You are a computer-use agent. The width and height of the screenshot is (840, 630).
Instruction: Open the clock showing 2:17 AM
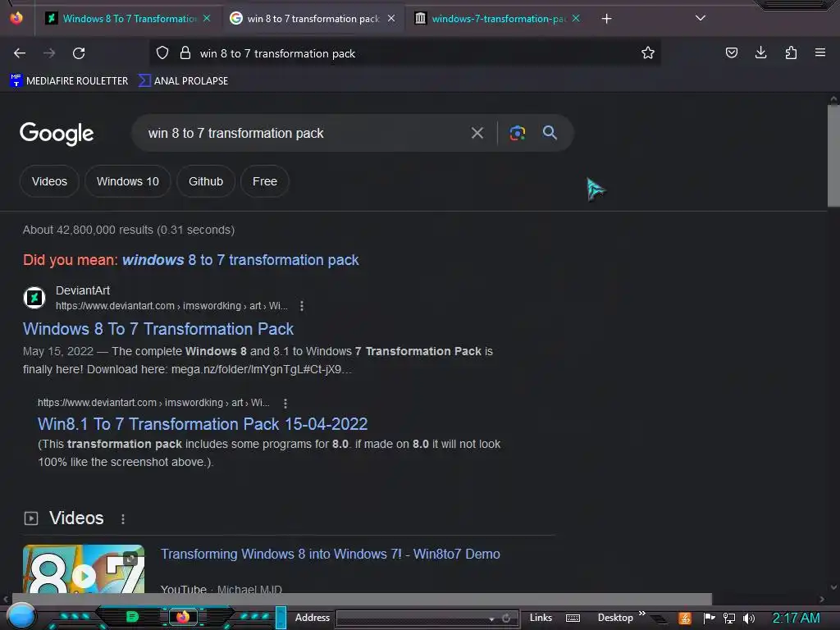pyautogui.click(x=796, y=619)
